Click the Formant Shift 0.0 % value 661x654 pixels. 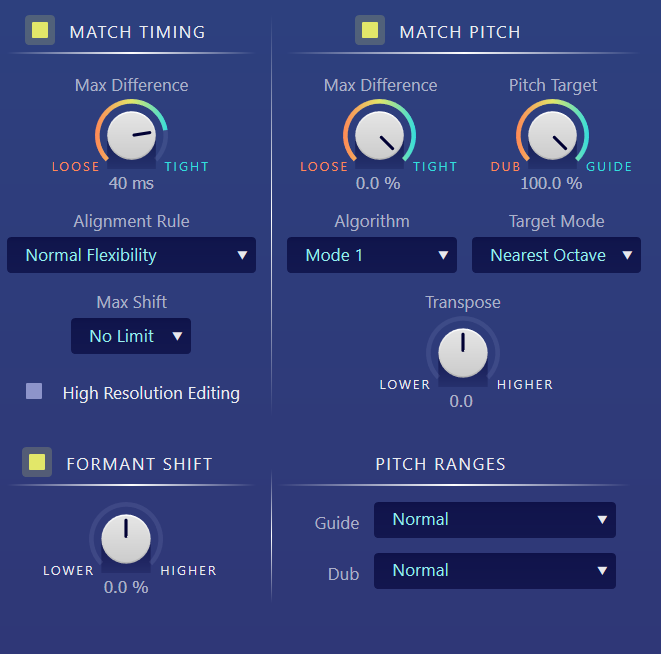tap(126, 587)
